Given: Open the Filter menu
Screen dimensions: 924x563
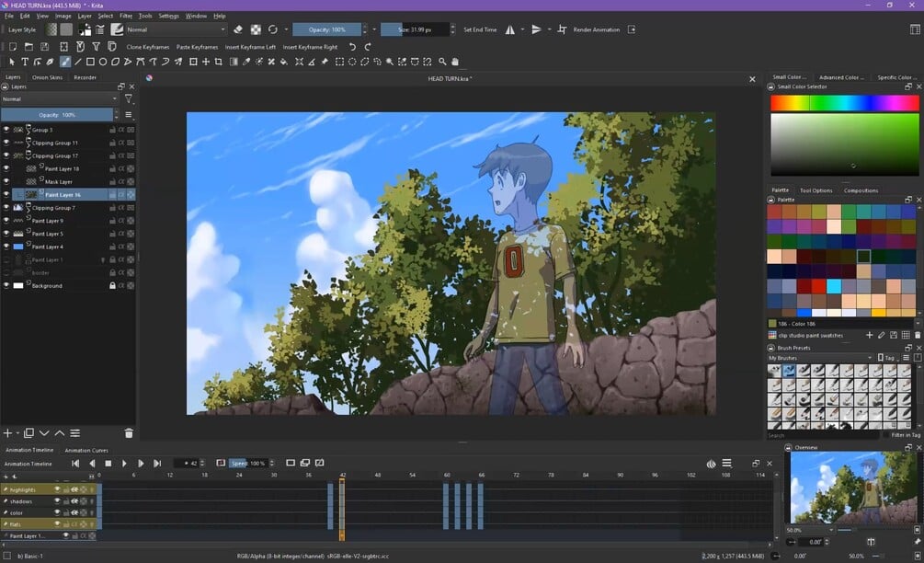Looking at the screenshot, I should coord(126,16).
